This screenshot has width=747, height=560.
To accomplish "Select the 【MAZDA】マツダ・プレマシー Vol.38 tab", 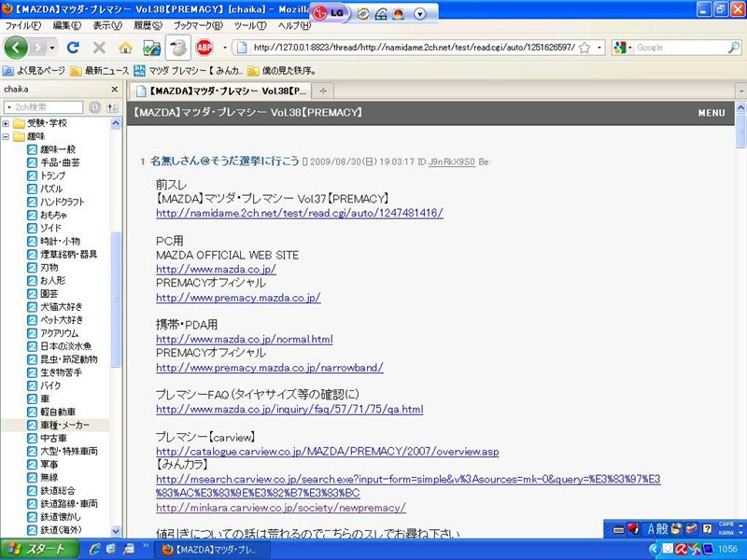I will coord(220,91).
